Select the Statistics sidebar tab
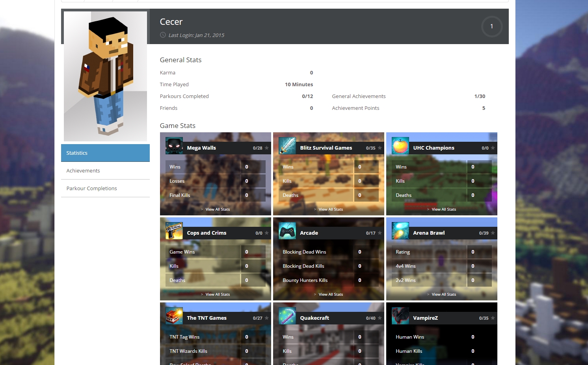This screenshot has width=588, height=365. [105, 153]
